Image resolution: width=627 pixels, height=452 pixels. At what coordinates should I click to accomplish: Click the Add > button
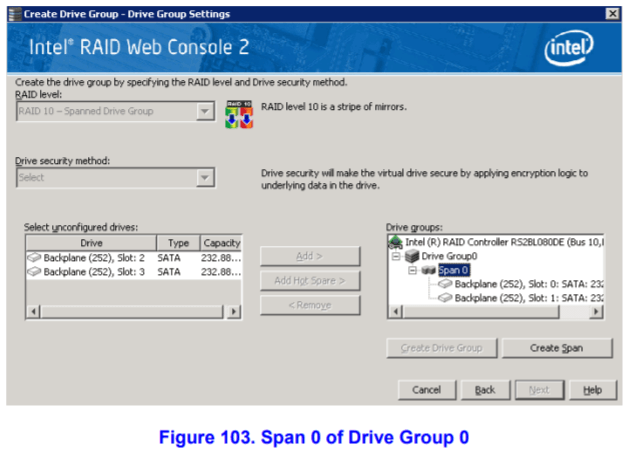tap(310, 256)
